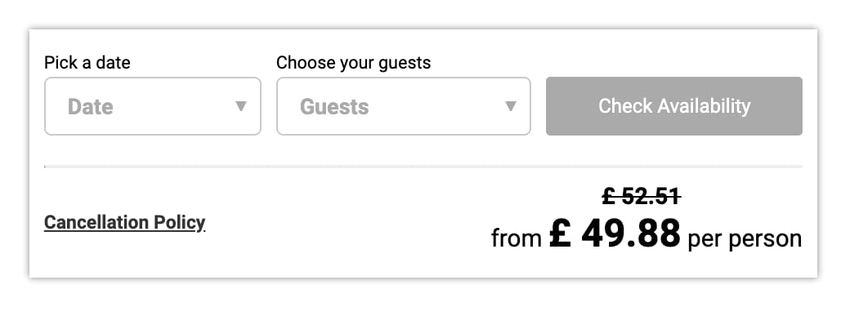868x325 pixels.
Task: Click the horizontal divider line below the selectors
Action: [423, 166]
